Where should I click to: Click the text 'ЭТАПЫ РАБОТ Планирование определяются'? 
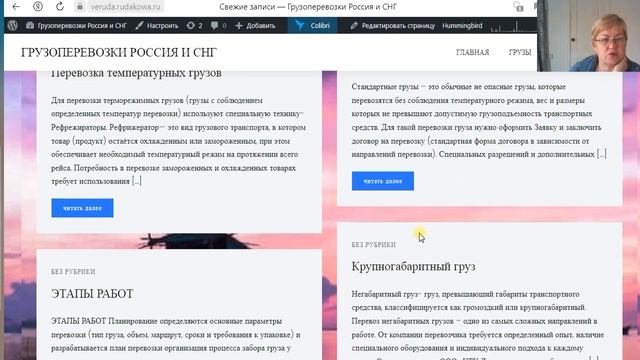coord(131,321)
